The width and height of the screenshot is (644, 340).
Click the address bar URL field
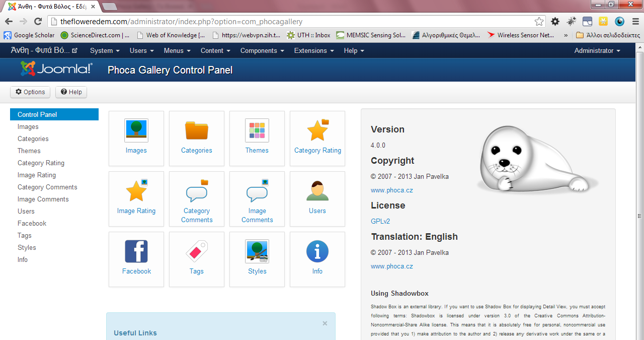pyautogui.click(x=297, y=21)
